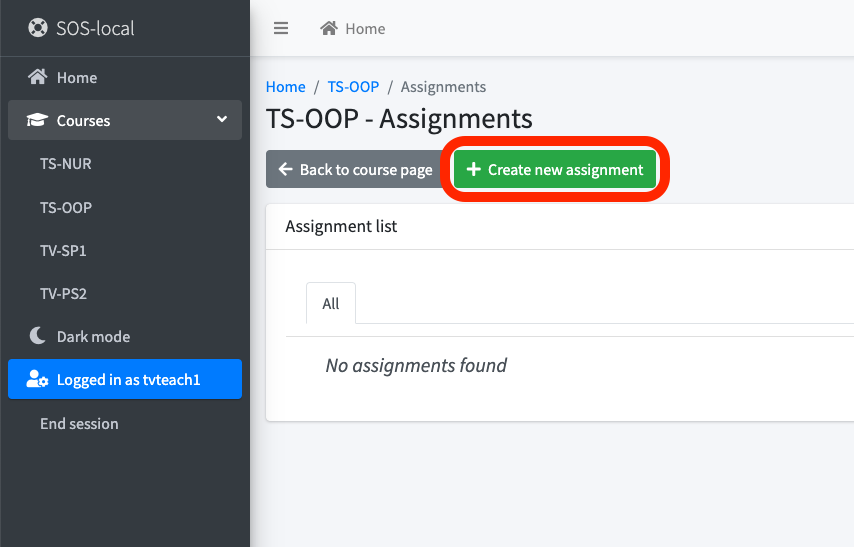The width and height of the screenshot is (854, 547).
Task: Open the hamburger menu toggle icon
Action: [280, 28]
